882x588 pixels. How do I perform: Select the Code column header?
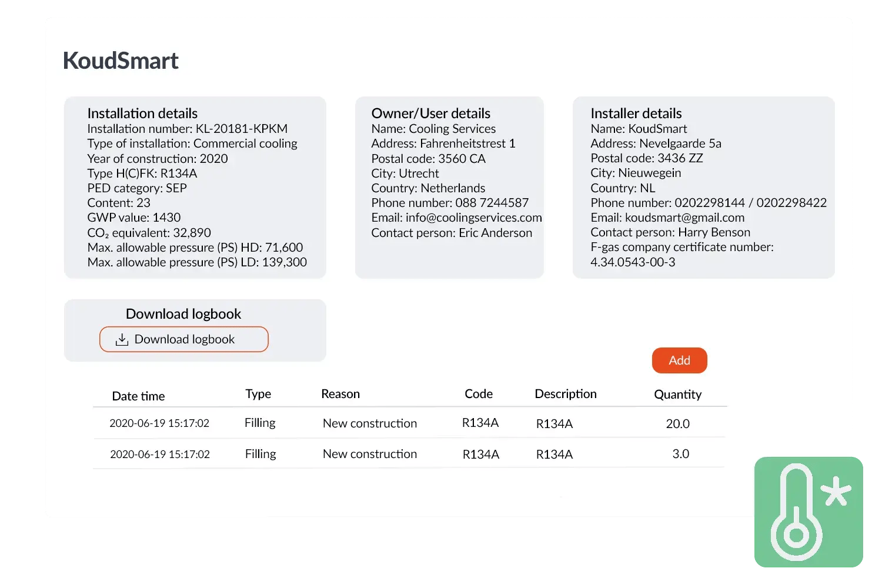[479, 394]
